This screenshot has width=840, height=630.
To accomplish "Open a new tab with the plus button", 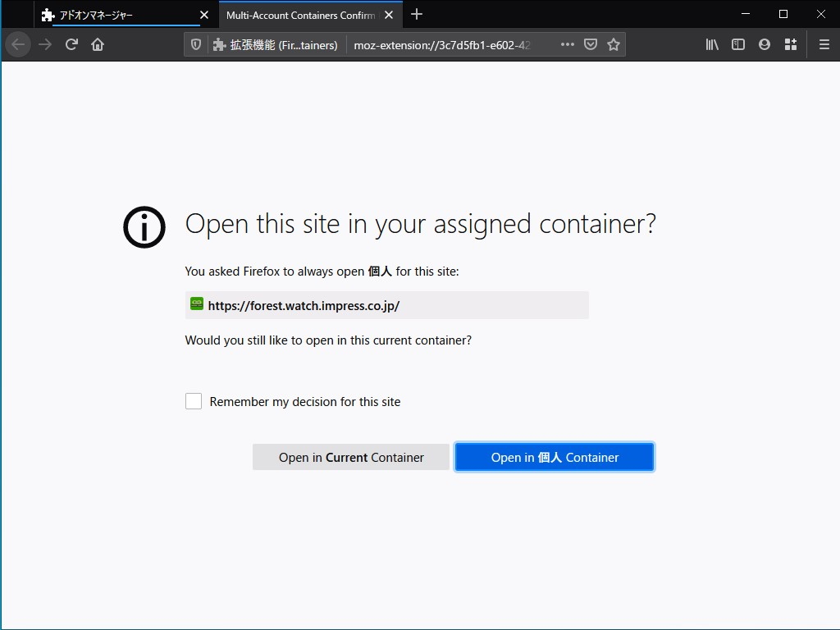I will pos(418,14).
